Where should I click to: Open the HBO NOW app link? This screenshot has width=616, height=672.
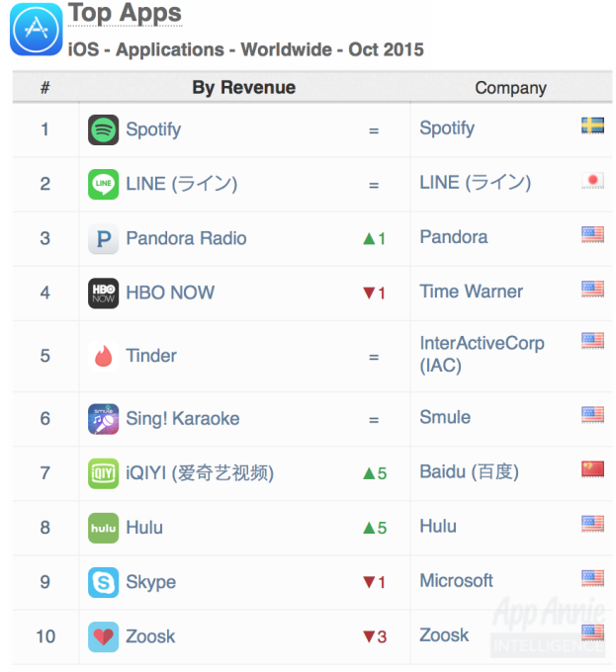[x=170, y=293]
